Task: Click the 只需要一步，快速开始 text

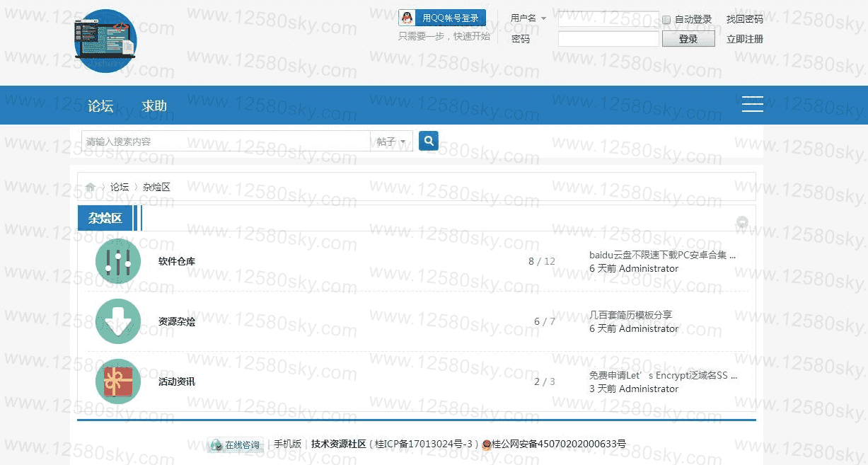Action: click(x=444, y=36)
